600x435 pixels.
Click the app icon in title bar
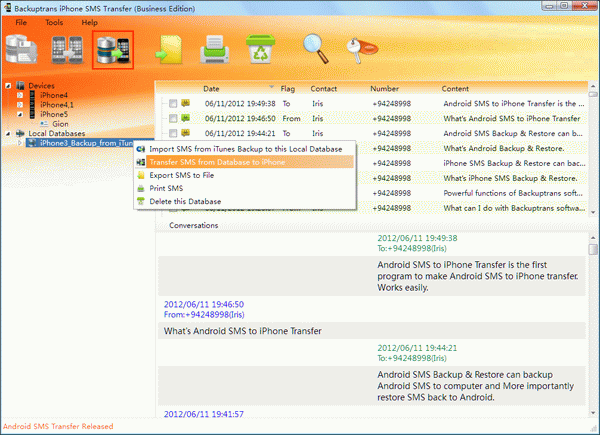7,8
